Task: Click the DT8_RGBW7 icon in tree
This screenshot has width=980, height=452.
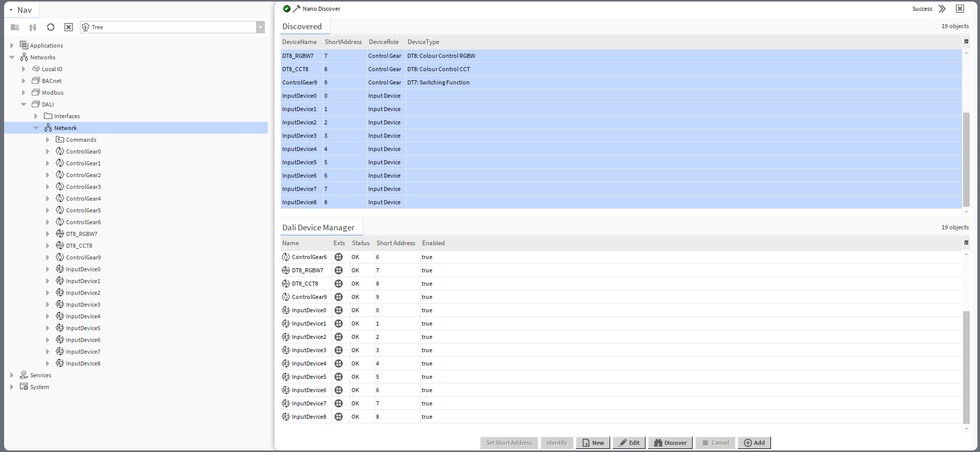Action: tap(60, 233)
